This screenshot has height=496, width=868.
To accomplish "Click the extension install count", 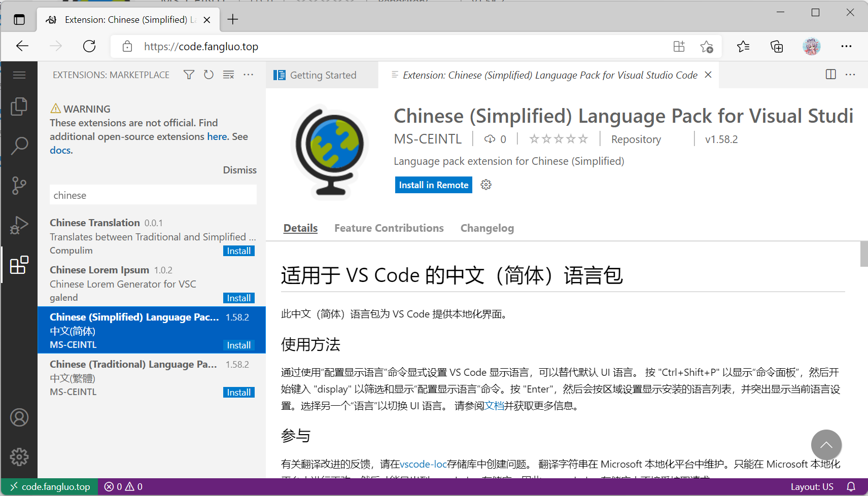I will [495, 139].
